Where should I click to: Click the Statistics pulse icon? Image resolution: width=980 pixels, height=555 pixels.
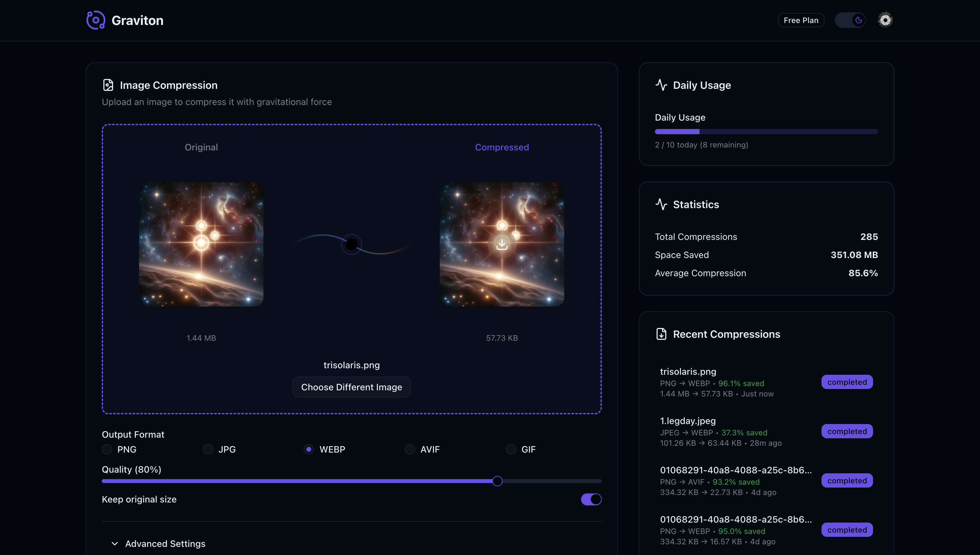click(661, 204)
